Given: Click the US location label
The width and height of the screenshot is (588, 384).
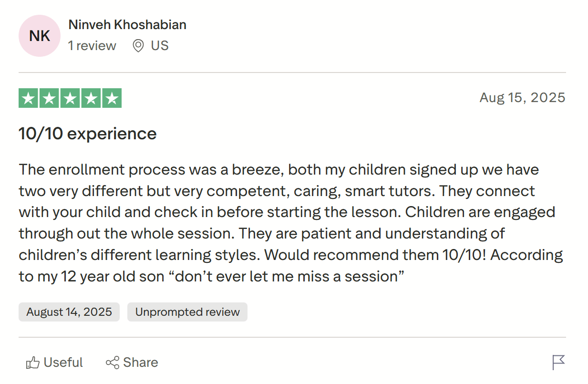Looking at the screenshot, I should pyautogui.click(x=160, y=46).
